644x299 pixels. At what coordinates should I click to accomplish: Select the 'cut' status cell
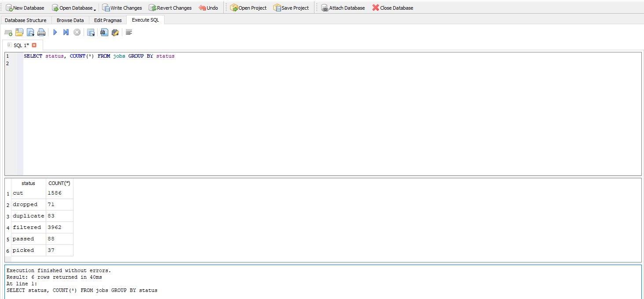click(28, 193)
